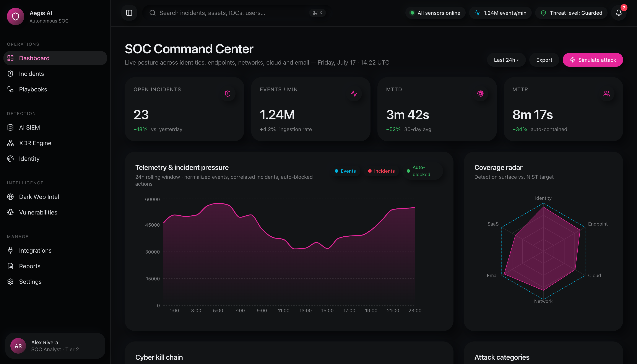Screen dimensions: 637x364
Task: Click the Identity fingerprint icon
Action: click(10, 159)
